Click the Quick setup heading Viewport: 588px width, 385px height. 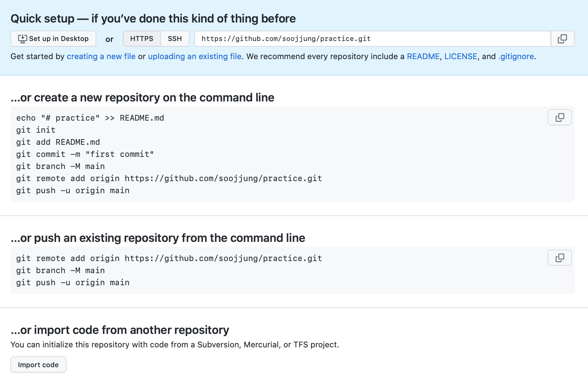coord(153,18)
